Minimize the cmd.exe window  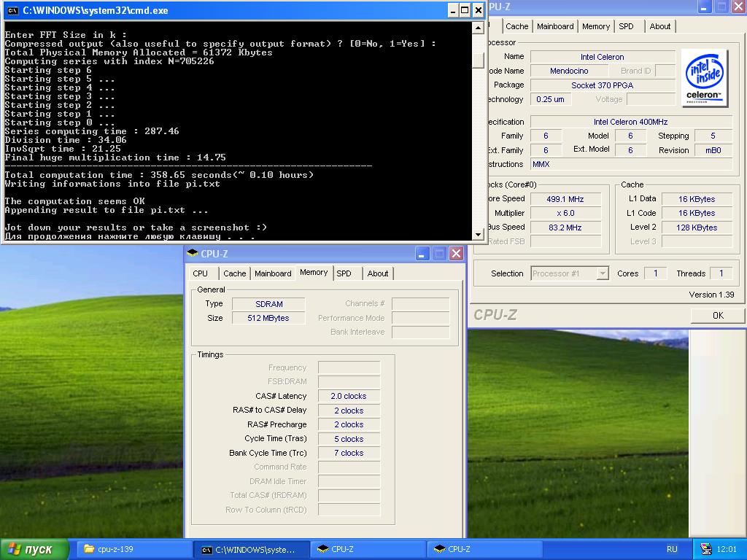point(452,10)
